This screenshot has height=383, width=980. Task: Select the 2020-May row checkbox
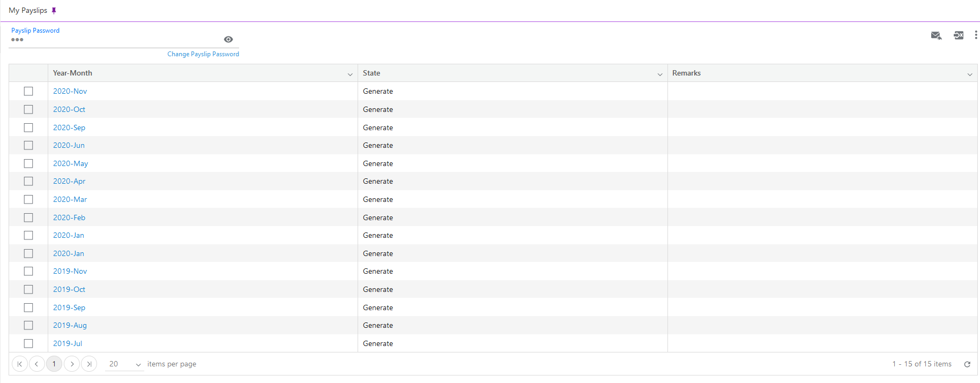[x=28, y=163]
